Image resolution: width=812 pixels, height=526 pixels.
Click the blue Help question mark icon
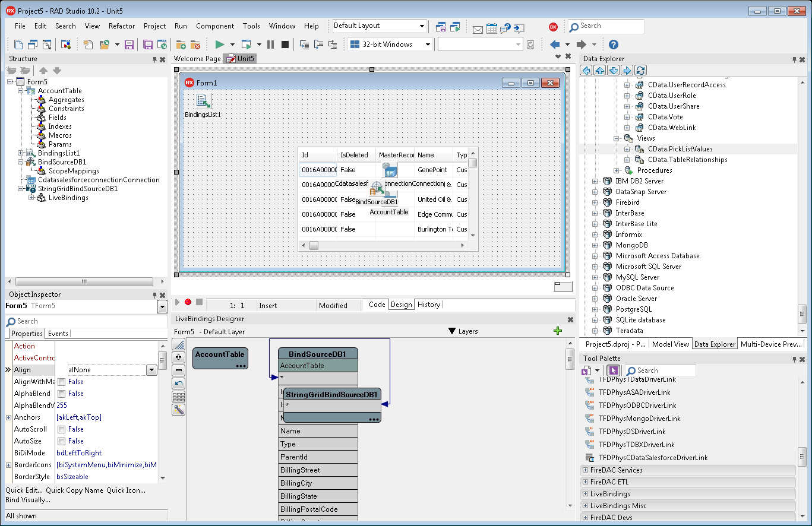tap(614, 45)
